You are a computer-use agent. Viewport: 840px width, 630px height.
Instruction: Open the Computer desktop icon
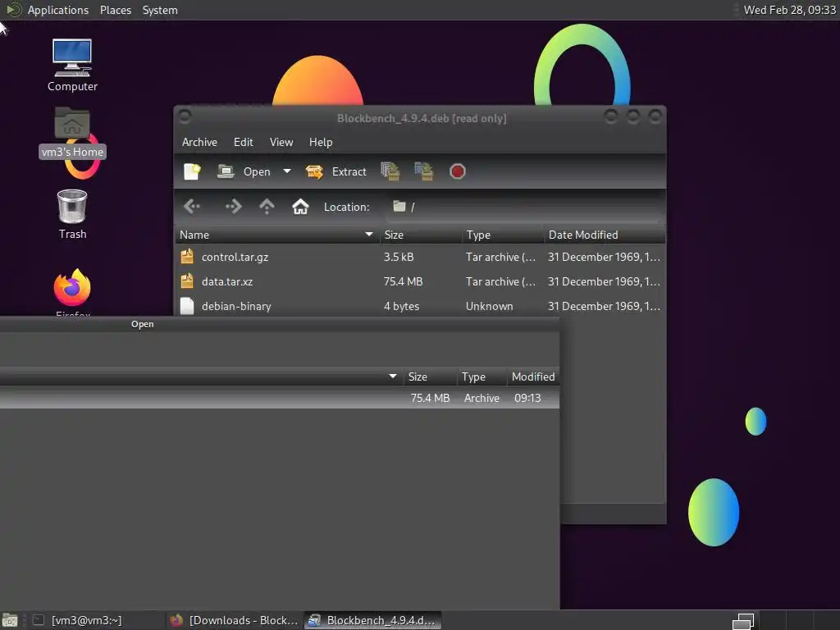coord(72,65)
